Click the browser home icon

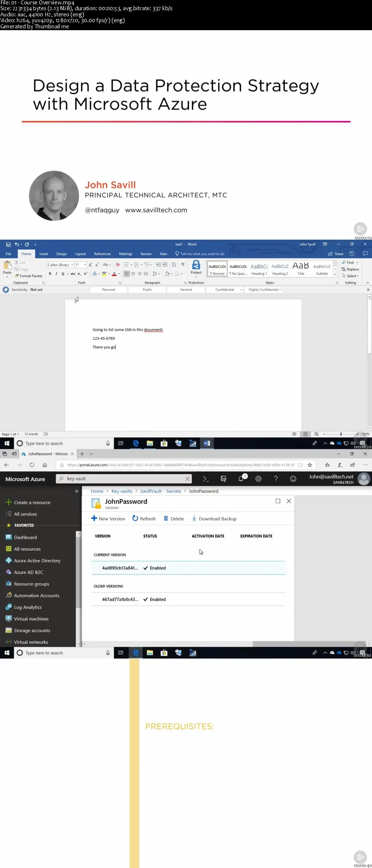coord(45,465)
